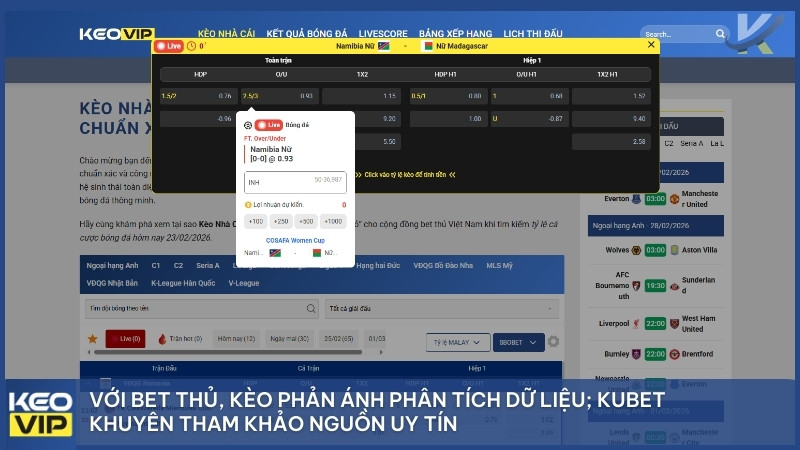
Task: Select the V-League tab
Action: [244, 283]
